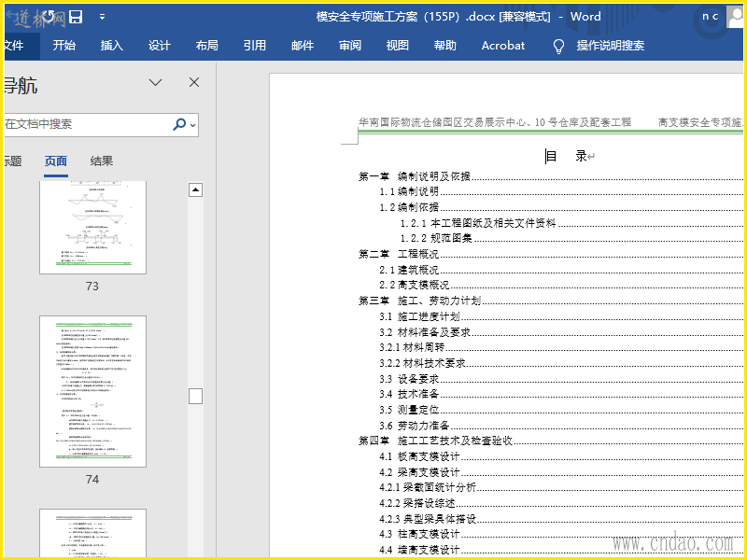
Task: Click TOC entry 4.2 梁高支模设计
Action: tap(419, 472)
